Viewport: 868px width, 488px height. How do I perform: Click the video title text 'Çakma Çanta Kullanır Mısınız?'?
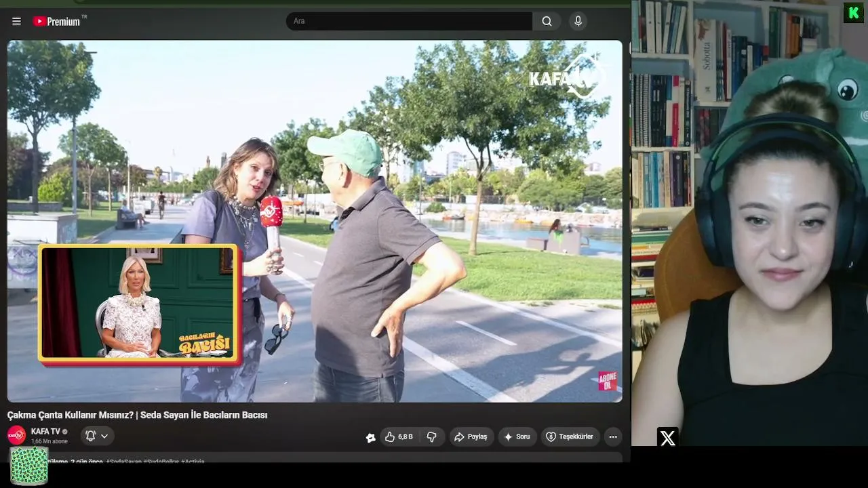(70, 415)
